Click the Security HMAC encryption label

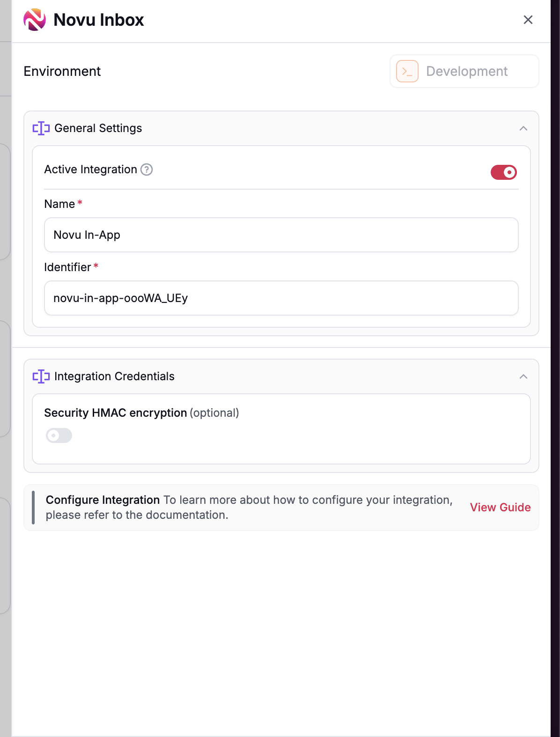116,413
